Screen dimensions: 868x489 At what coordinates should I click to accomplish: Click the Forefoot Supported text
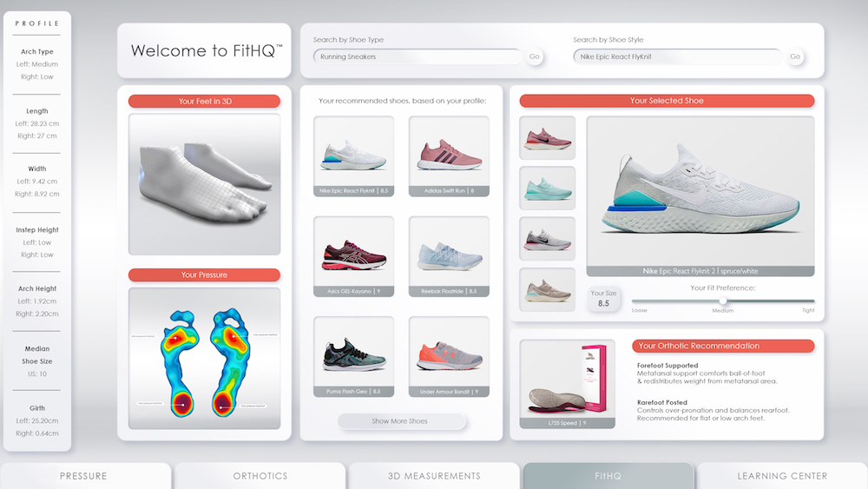(x=667, y=366)
